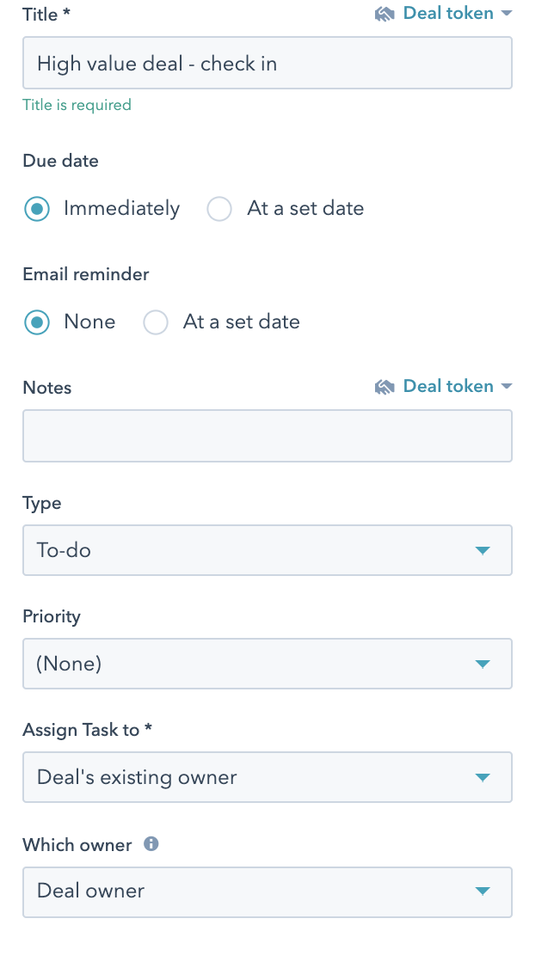This screenshot has width=554, height=980.
Task: Click the Assign Task to dropdown arrow icon
Action: pyautogui.click(x=483, y=777)
